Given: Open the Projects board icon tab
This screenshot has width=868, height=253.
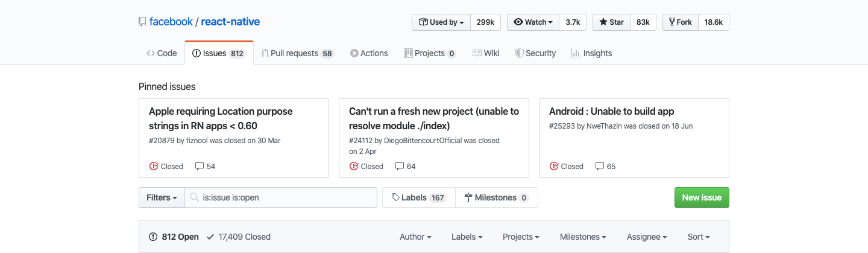Looking at the screenshot, I should click(430, 53).
